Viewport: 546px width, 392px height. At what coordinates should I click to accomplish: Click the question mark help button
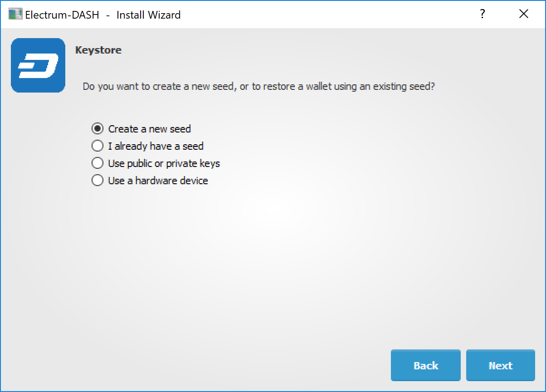(483, 14)
